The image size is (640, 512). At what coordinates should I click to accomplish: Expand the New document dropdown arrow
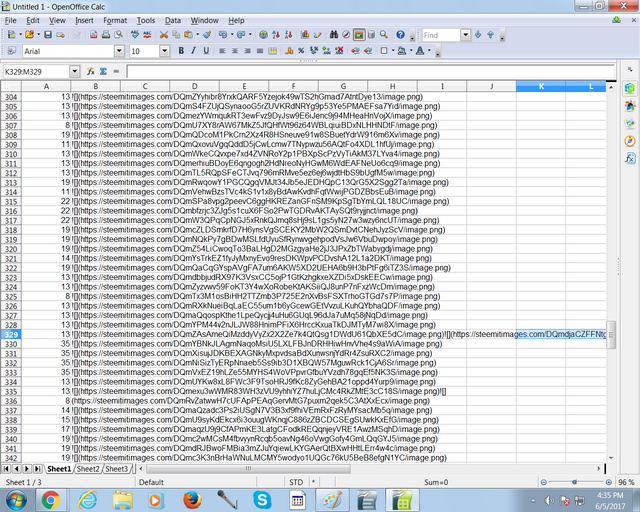click(20, 35)
